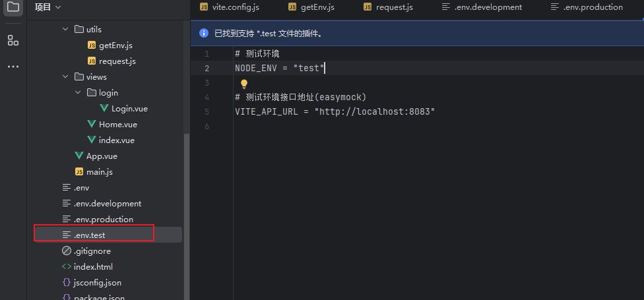Click the Vue icon beside index.vue
This screenshot has height=300, width=644.
(x=92, y=140)
